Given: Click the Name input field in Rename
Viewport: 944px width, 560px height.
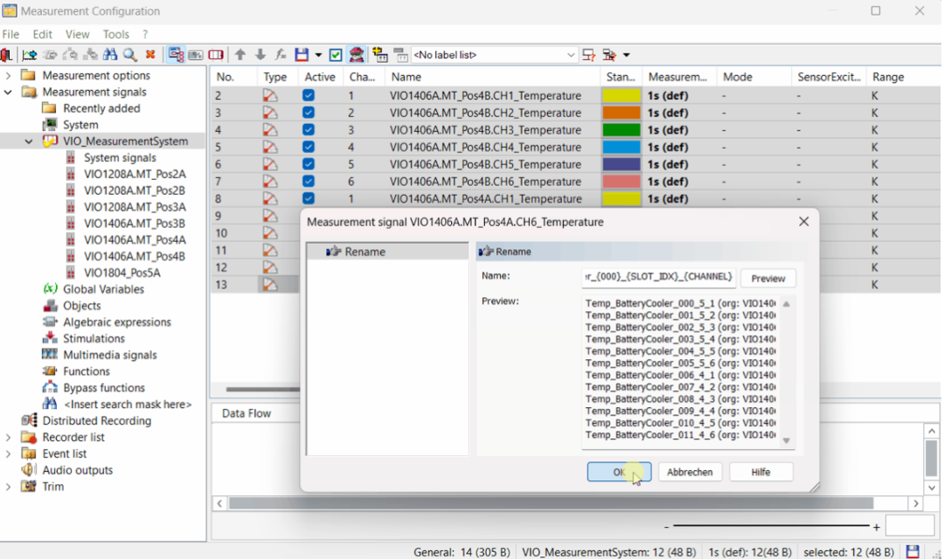Looking at the screenshot, I should coord(659,277).
